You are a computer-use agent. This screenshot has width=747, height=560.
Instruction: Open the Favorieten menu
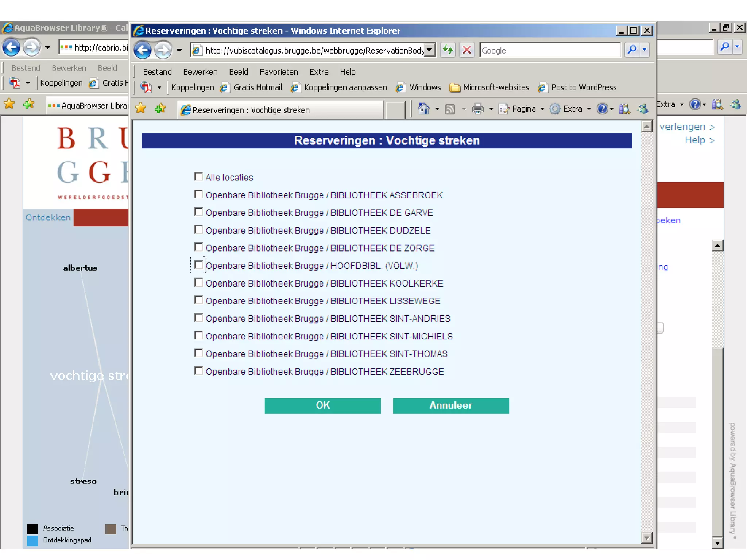278,72
